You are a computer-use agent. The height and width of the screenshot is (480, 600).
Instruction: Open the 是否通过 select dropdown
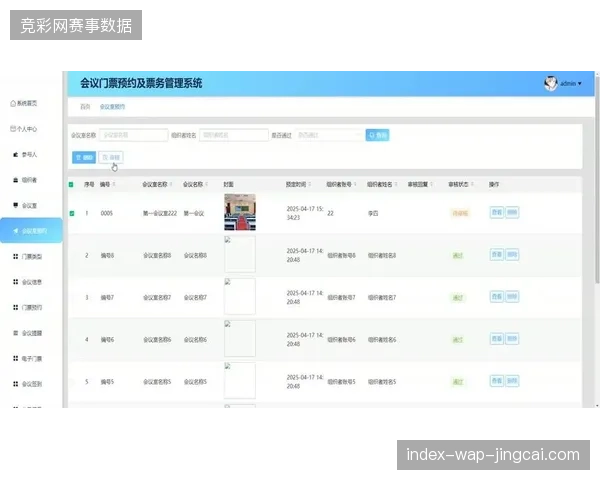pyautogui.click(x=329, y=135)
